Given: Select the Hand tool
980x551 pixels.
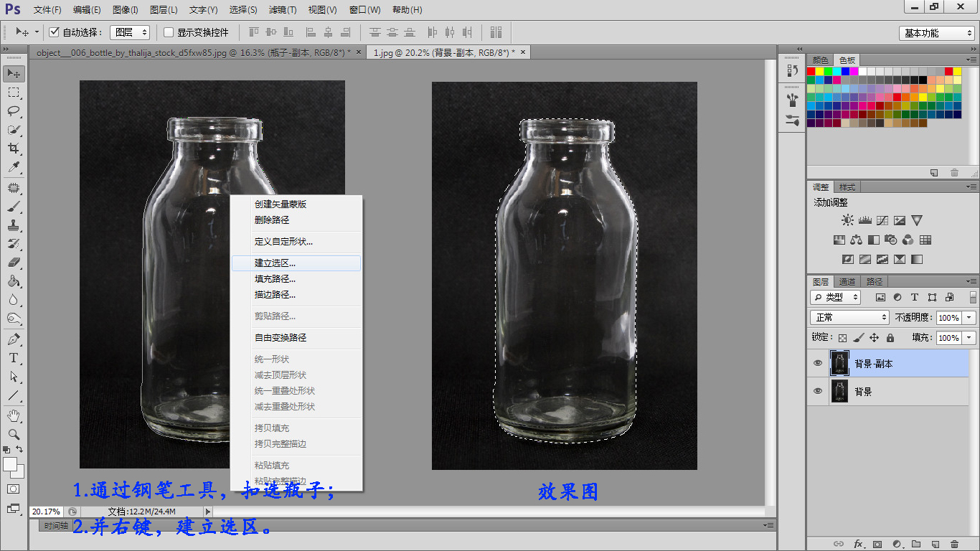Looking at the screenshot, I should click(x=14, y=415).
